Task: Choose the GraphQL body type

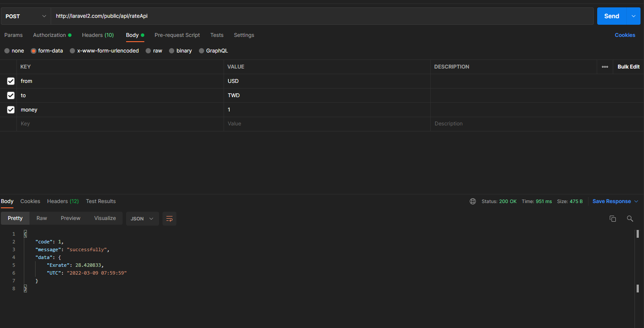Action: tap(202, 51)
